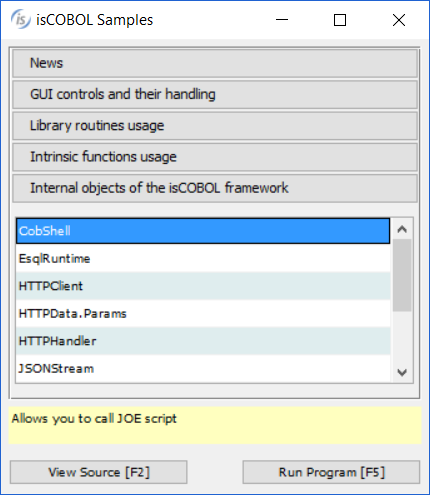Open Library routines usage section
This screenshot has height=495, width=430.
215,126
